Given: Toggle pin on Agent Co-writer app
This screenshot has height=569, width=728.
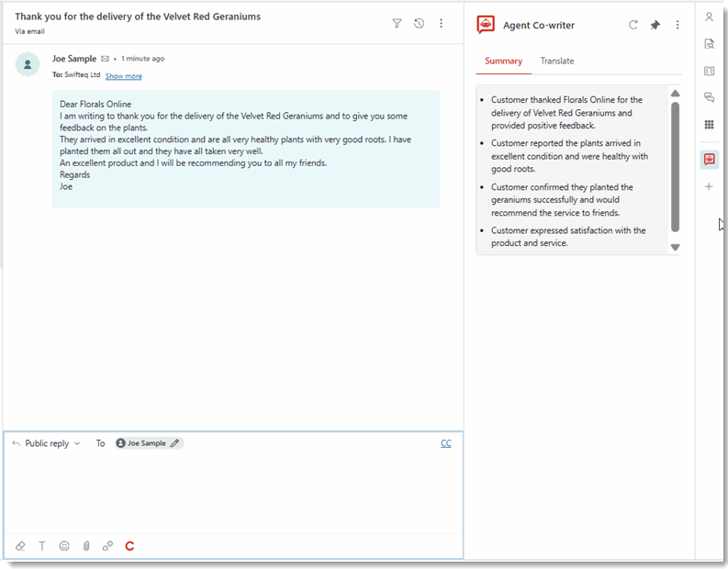Looking at the screenshot, I should [x=655, y=25].
